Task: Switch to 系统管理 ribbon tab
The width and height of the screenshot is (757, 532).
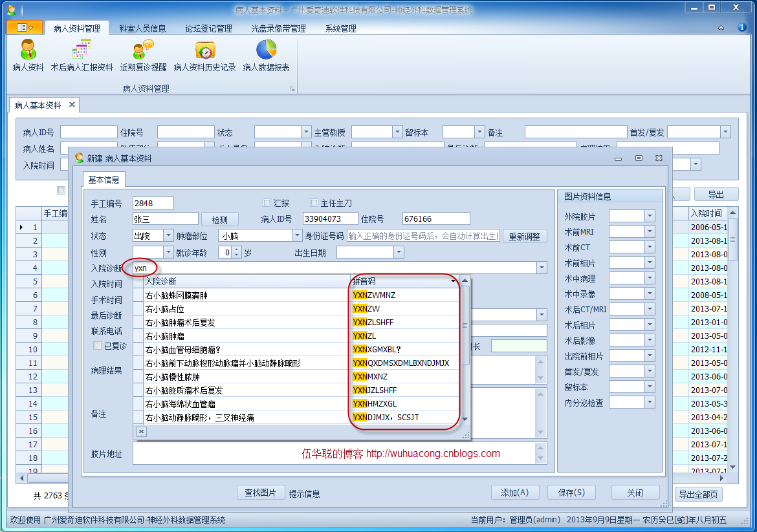Action: pyautogui.click(x=341, y=28)
